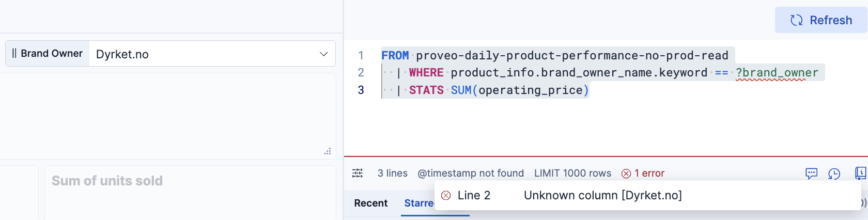The image size is (868, 220).
Task: Toggle the query history clock icon
Action: click(x=834, y=174)
